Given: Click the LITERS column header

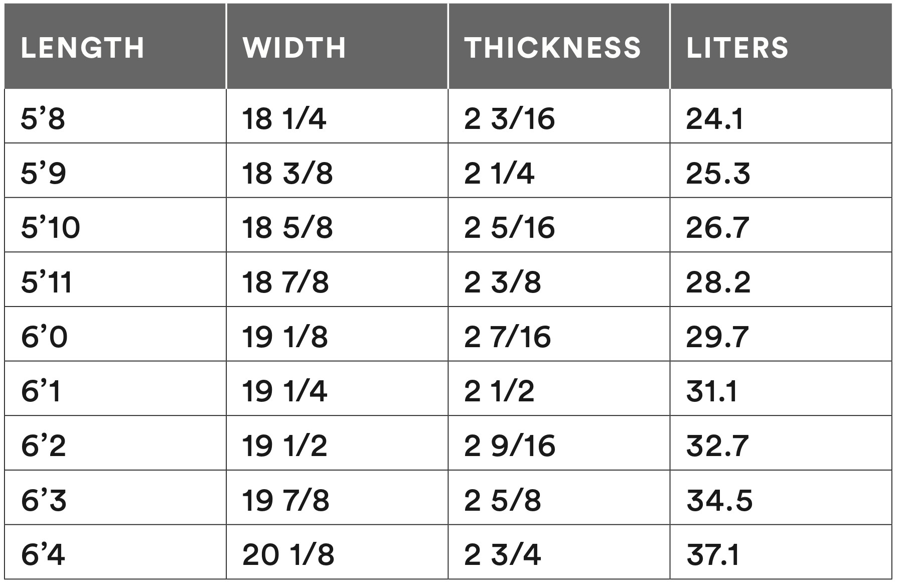Looking at the screenshot, I should (737, 48).
